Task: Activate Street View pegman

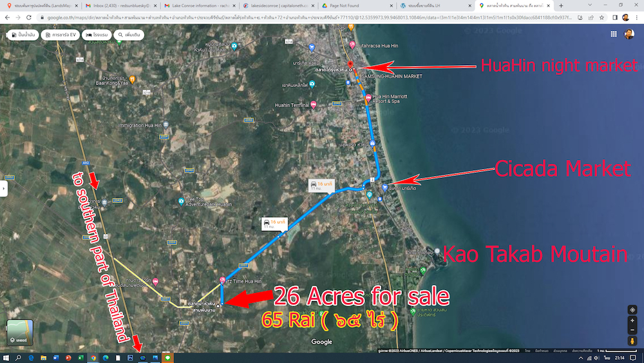Action: pyautogui.click(x=632, y=341)
